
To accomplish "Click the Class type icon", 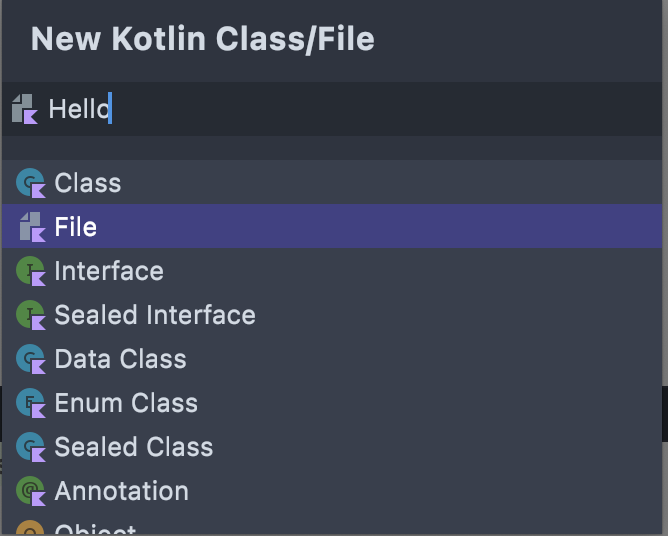I will coord(31,183).
